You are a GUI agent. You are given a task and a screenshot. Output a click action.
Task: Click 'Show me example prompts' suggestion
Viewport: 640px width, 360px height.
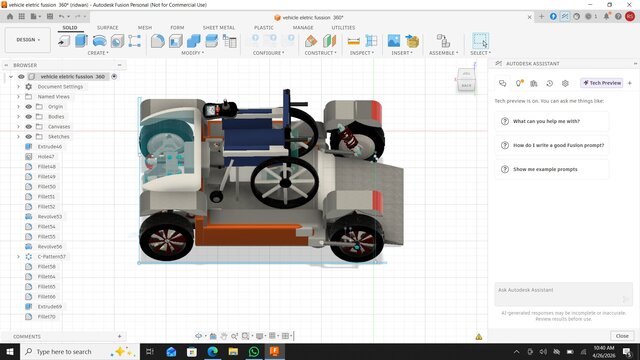pos(552,169)
